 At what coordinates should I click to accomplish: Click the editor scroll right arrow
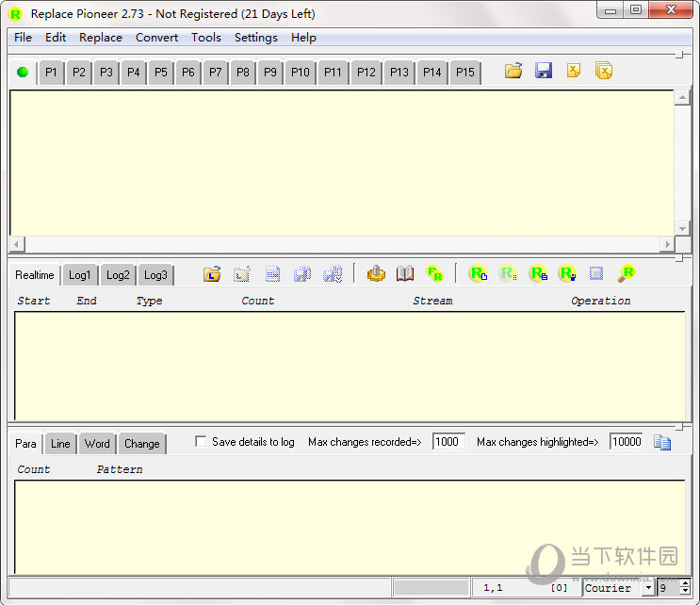pos(667,244)
